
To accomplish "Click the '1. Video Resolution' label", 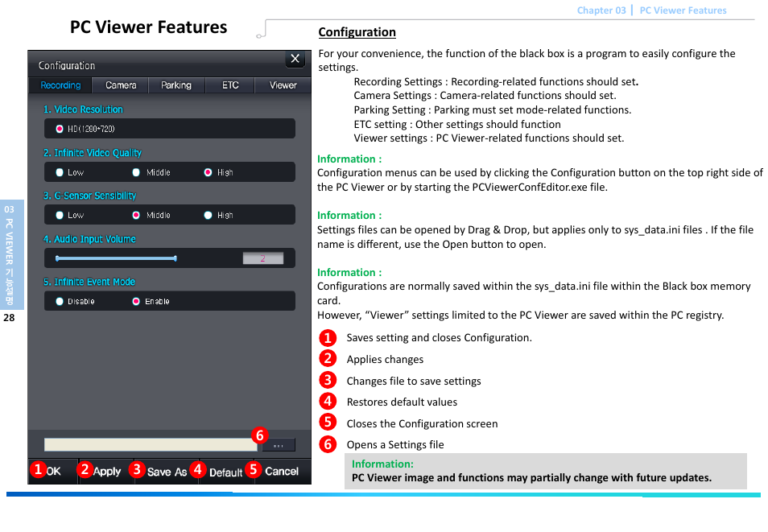I will 83,109.
